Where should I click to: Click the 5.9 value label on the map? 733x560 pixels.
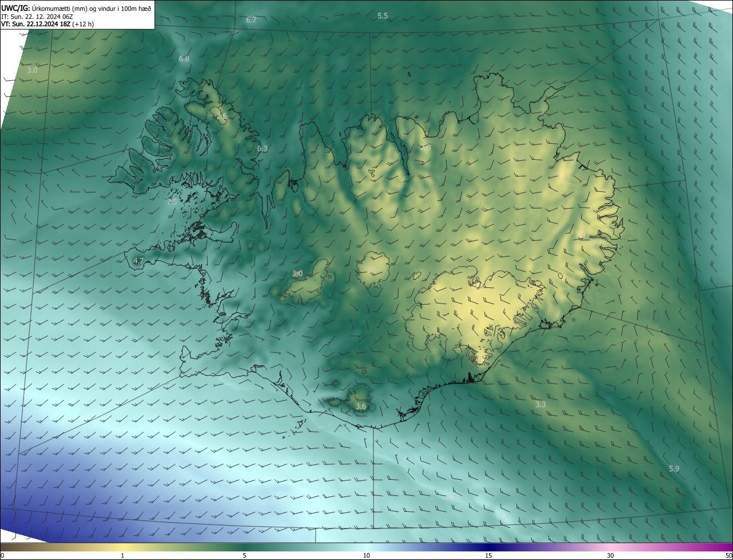674,468
